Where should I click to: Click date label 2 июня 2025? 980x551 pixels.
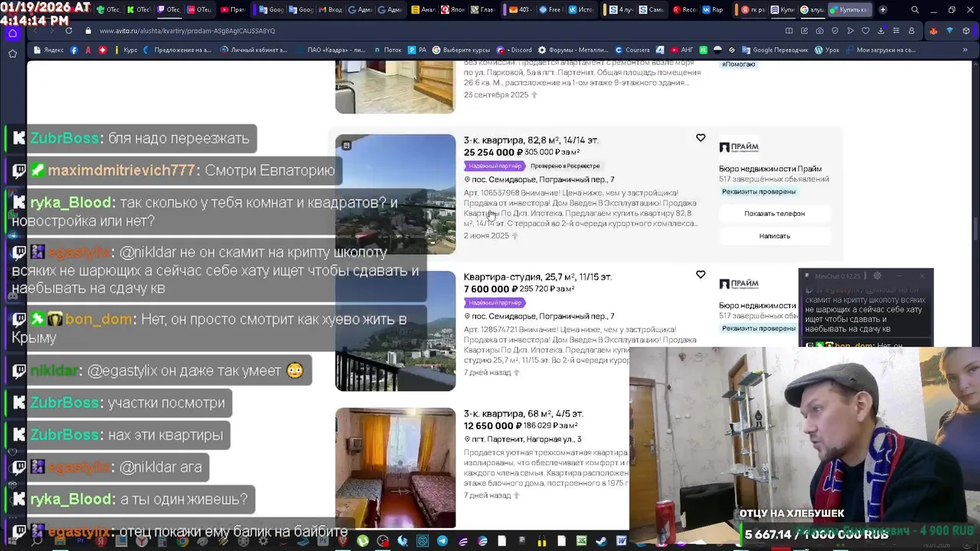[x=486, y=236]
